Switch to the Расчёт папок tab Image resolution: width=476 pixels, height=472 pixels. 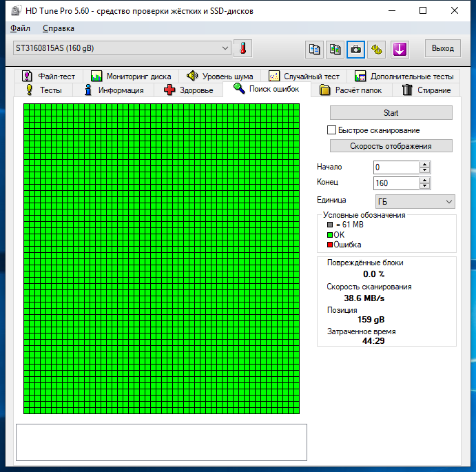(x=351, y=90)
